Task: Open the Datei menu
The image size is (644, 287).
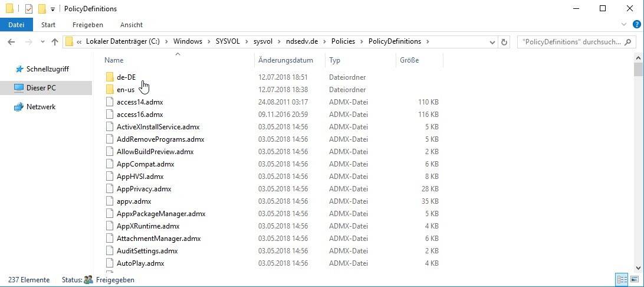Action: (17, 25)
